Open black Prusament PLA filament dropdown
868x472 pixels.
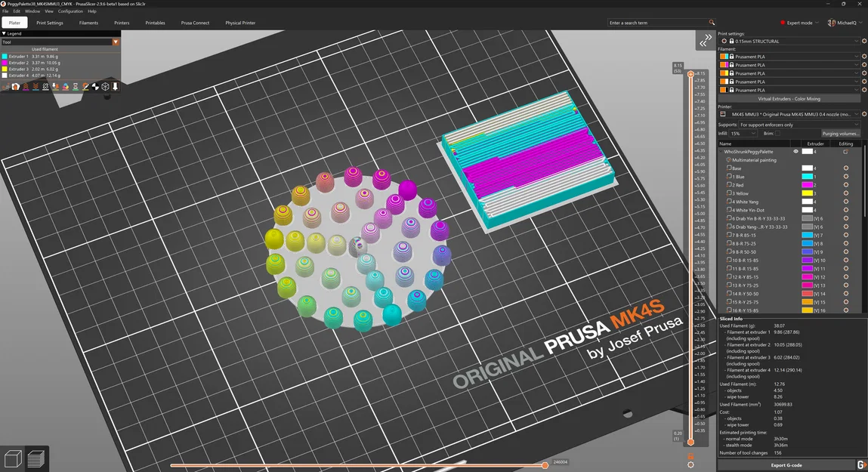tap(789, 90)
